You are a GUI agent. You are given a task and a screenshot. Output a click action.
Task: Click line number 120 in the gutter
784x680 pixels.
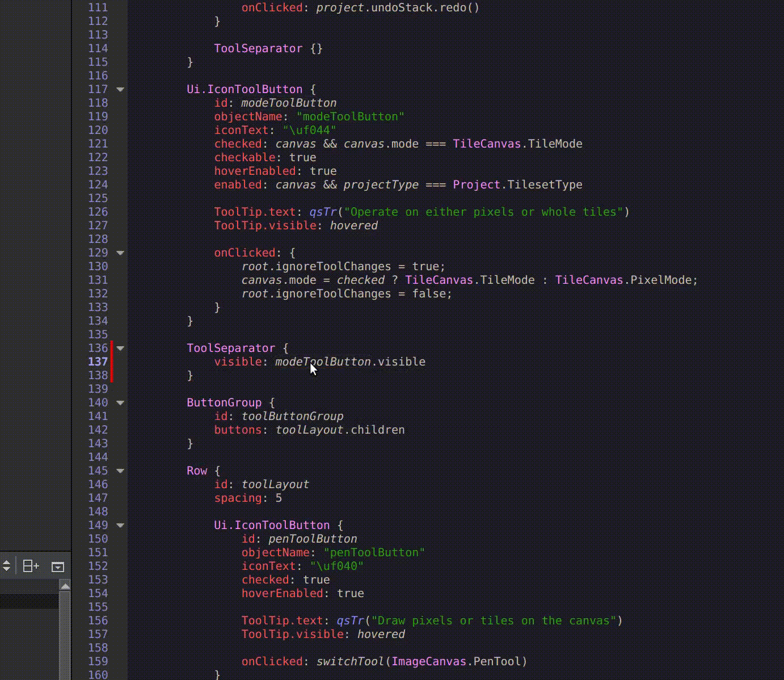point(98,130)
